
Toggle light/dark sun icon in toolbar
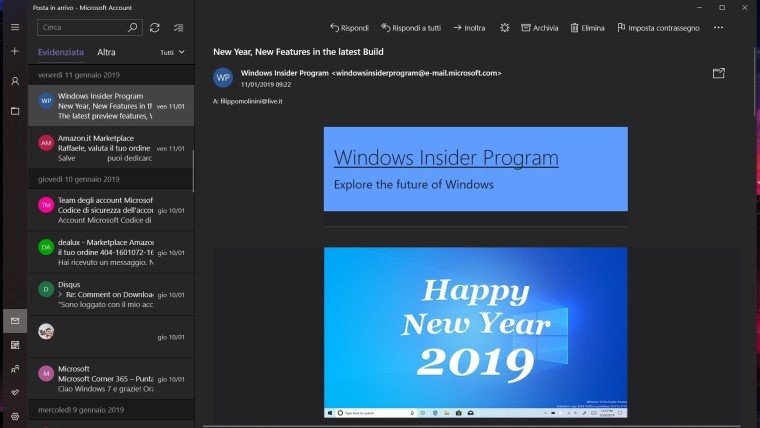point(505,28)
